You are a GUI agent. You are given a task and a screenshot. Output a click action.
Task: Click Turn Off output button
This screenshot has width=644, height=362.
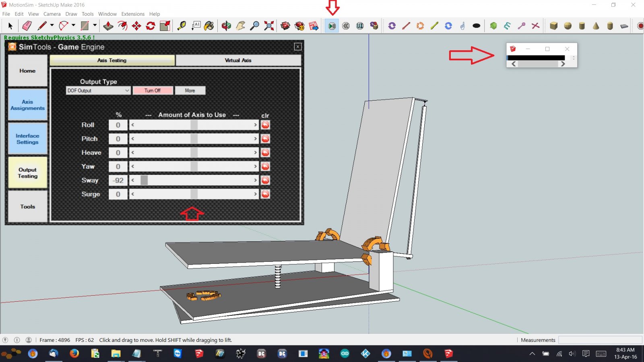pos(153,90)
